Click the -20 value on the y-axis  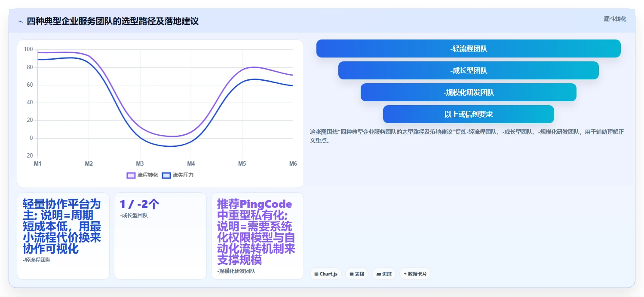pyautogui.click(x=28, y=155)
